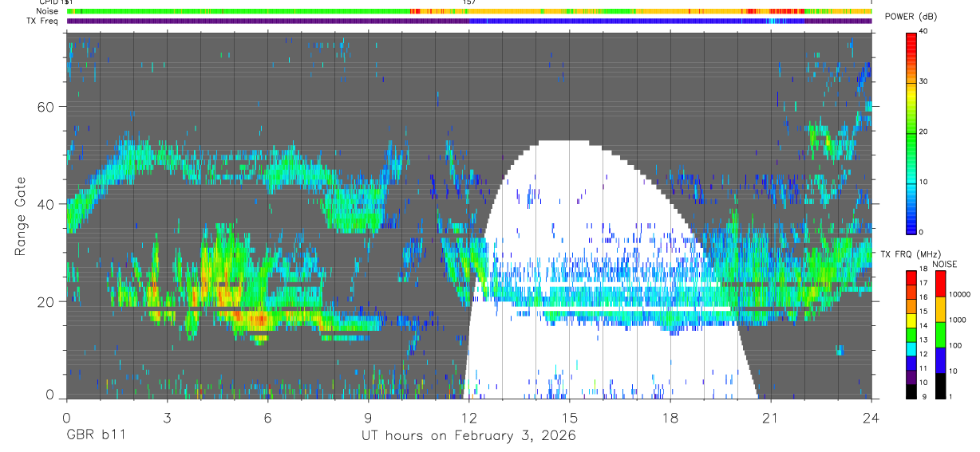
Task: Click the range gate 40 tick label
Action: coord(46,203)
